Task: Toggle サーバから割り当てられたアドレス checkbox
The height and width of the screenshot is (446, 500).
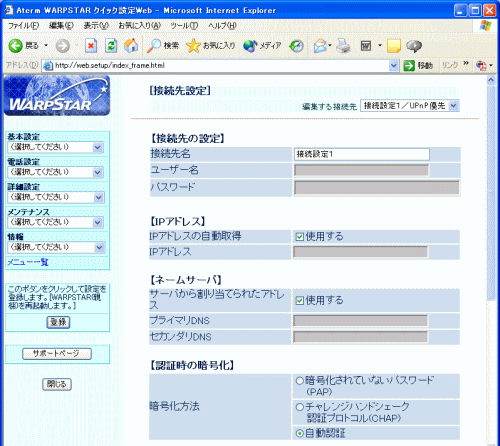Action: coord(299,301)
